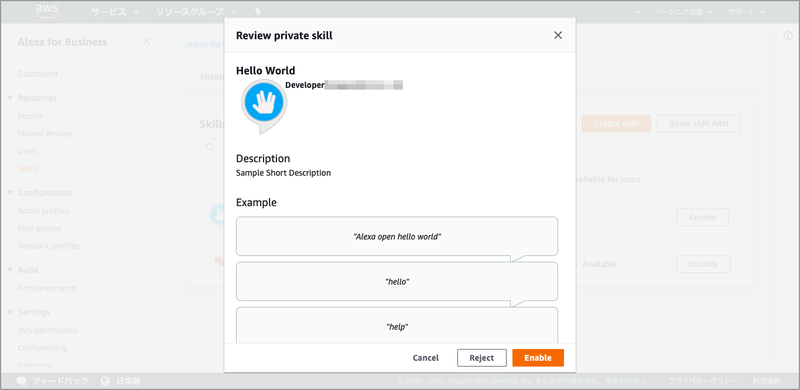Click the Enable button in dialog
This screenshot has height=390, width=800.
[538, 358]
